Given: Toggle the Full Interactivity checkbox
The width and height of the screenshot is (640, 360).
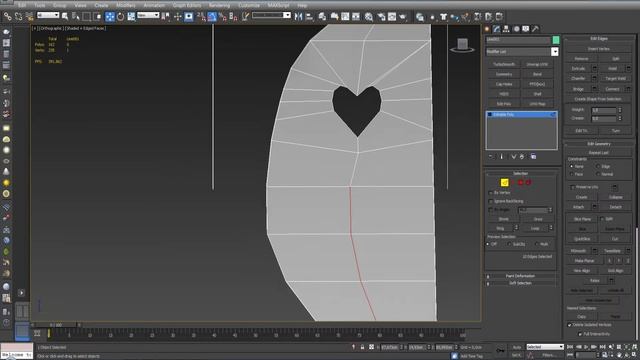Looking at the screenshot, I should pyautogui.click(x=580, y=334).
